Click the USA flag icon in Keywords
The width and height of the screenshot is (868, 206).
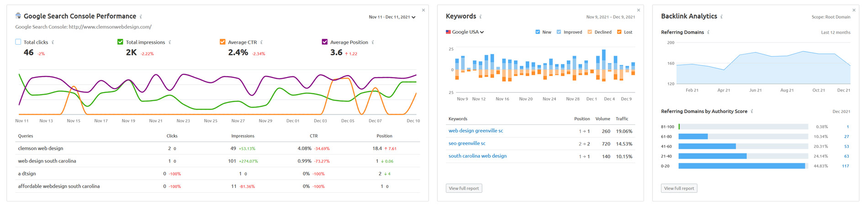(x=448, y=32)
